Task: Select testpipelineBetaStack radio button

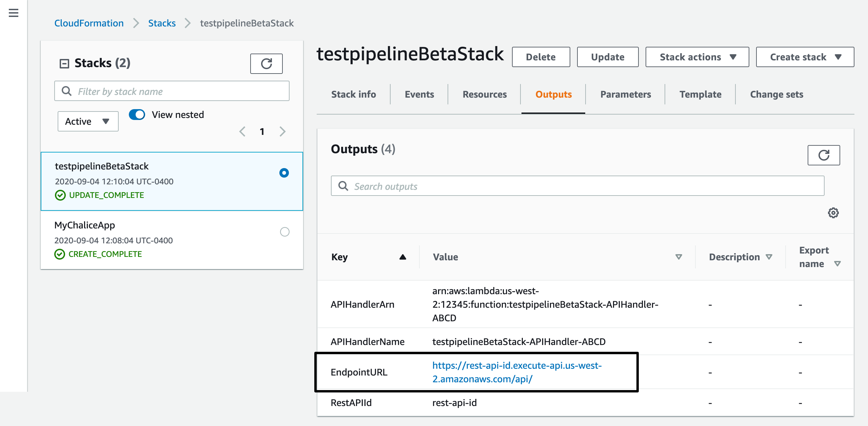Action: 284,173
